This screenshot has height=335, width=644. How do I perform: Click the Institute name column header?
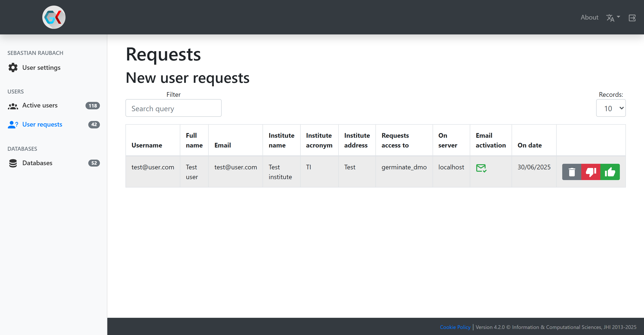(x=281, y=140)
